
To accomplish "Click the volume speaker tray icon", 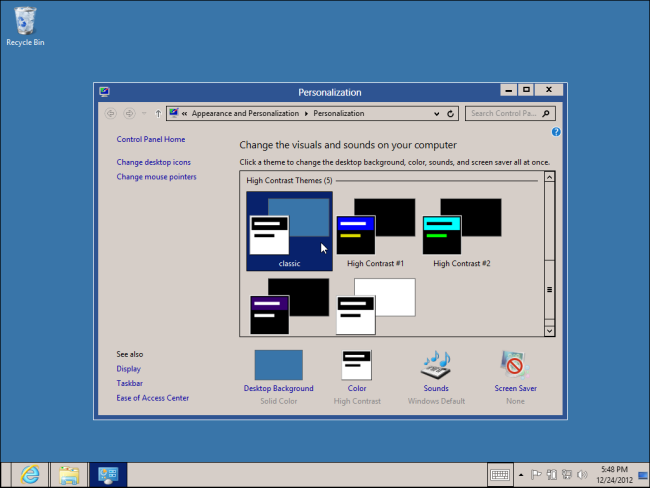I will (583, 474).
